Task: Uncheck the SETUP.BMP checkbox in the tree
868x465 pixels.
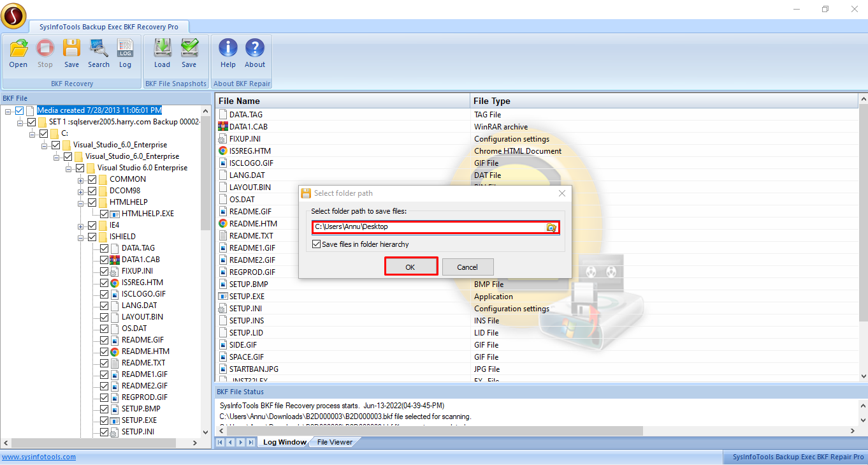Action: [x=105, y=409]
